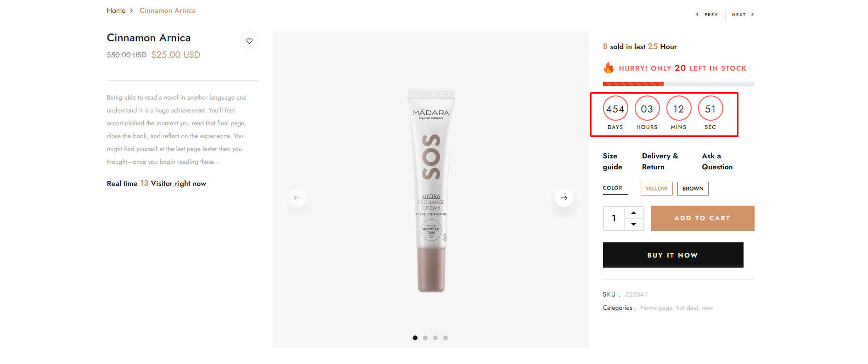Jump to the fourth carousel dot
Viewport: 868px width, 364px height.
click(445, 338)
